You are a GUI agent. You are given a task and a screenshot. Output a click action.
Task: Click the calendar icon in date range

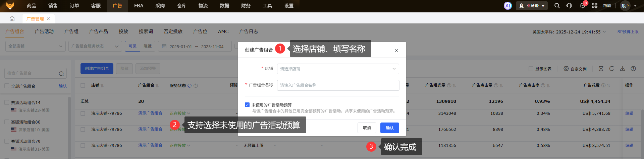click(164, 46)
